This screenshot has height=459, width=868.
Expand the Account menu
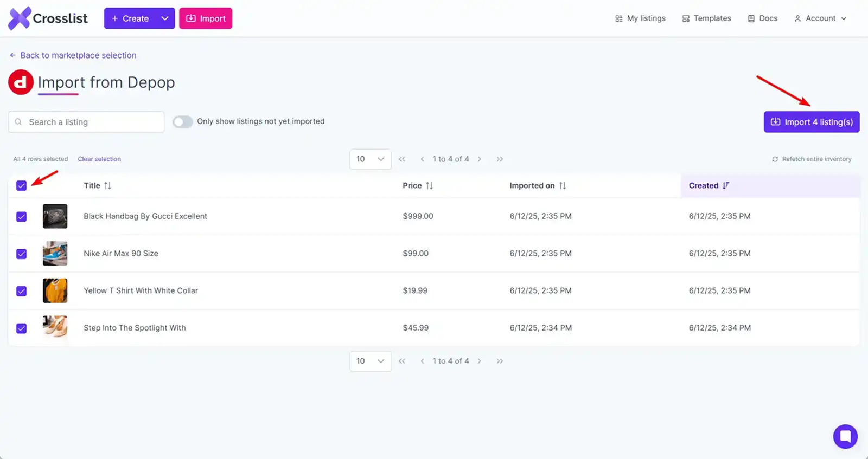pos(820,18)
